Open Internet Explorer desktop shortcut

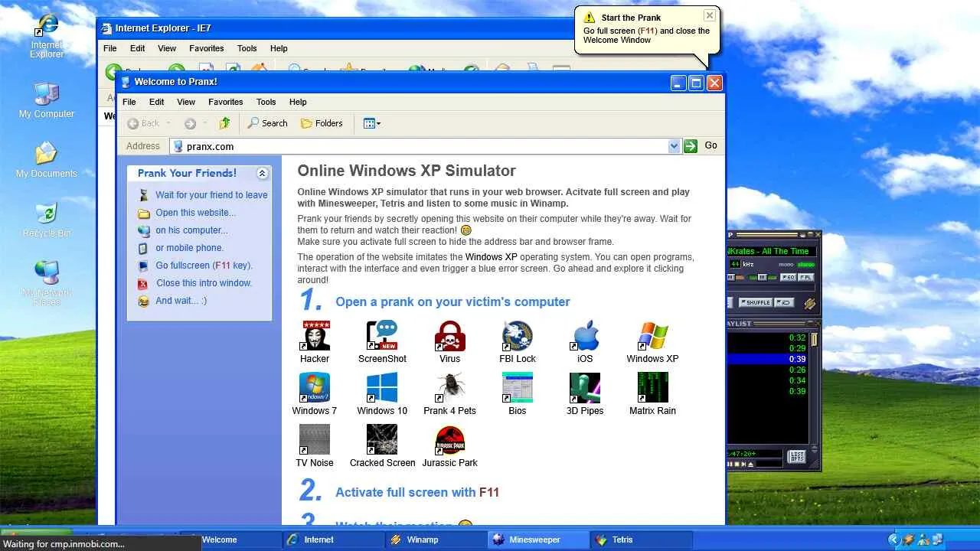(47, 36)
